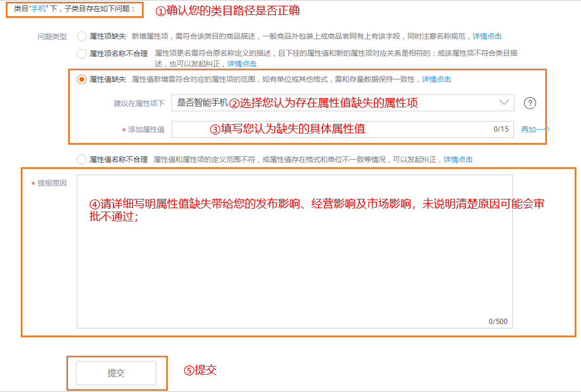Click the 0/500 character counter
Image resolution: width=581 pixels, height=392 pixels.
498,321
